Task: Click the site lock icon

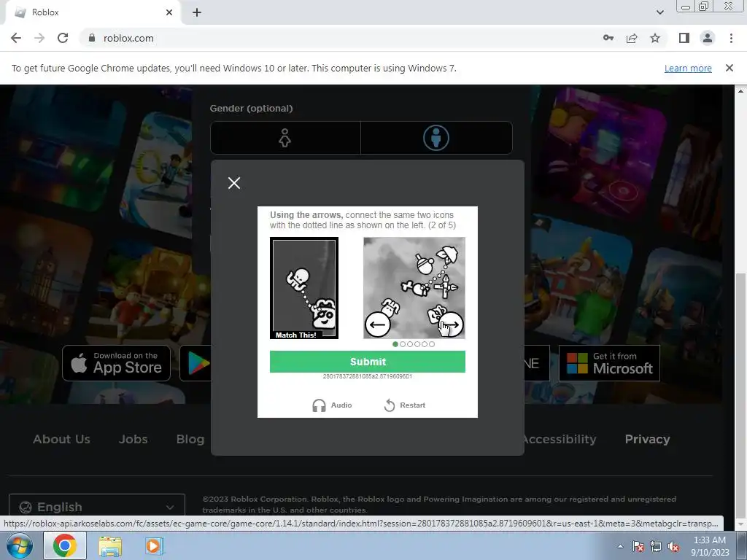Action: coord(92,38)
